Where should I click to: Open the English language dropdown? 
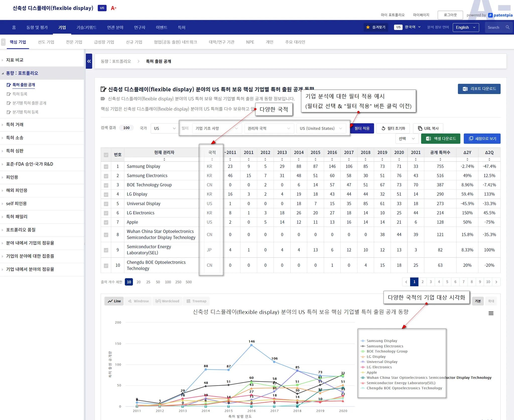point(466,27)
